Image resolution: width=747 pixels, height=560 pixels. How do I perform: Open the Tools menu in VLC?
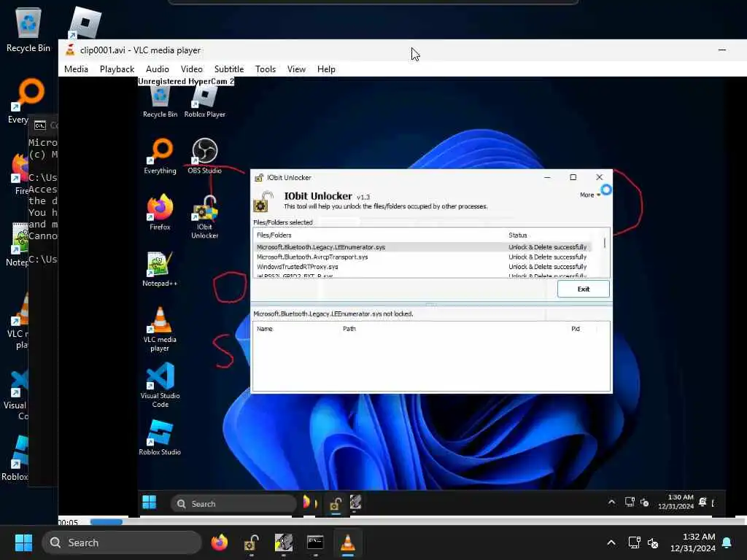coord(266,69)
